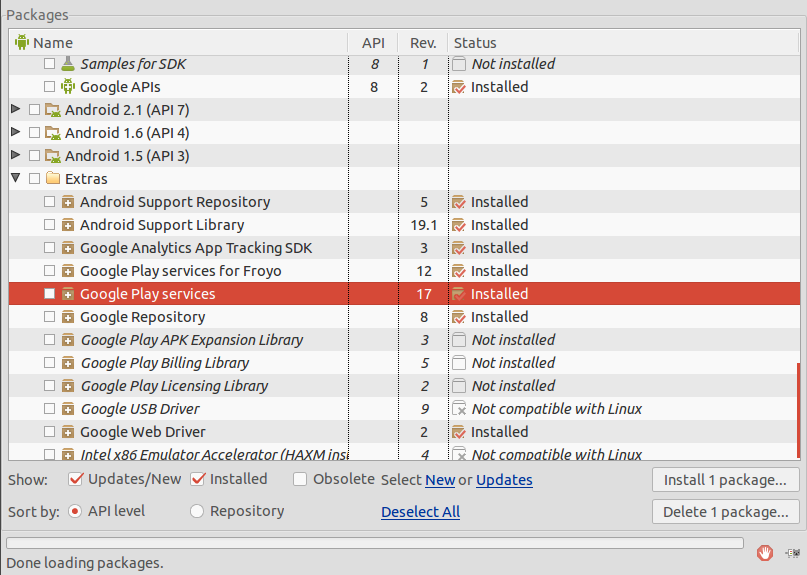Click the Android 1.6 (API 4) folder icon

tap(52, 133)
